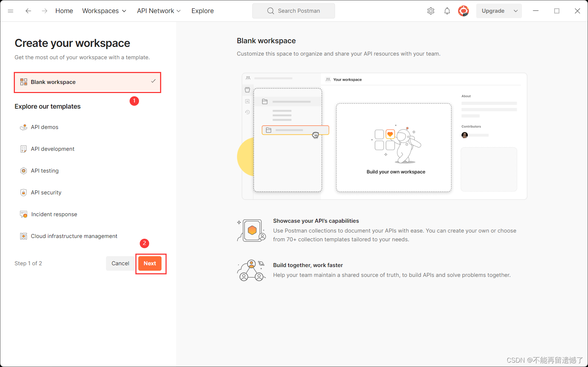Screen dimensions: 588x367
Task: Focus the Search Postman field
Action: (294, 11)
